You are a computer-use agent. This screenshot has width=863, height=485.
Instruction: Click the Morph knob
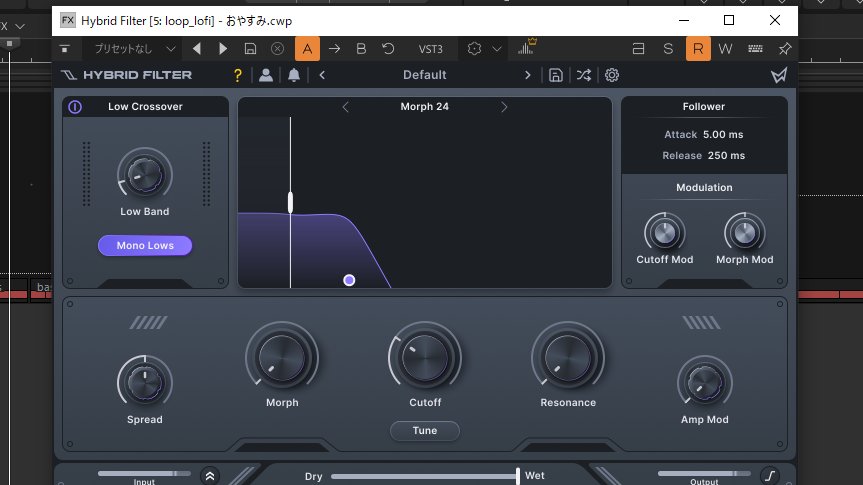pyautogui.click(x=282, y=358)
